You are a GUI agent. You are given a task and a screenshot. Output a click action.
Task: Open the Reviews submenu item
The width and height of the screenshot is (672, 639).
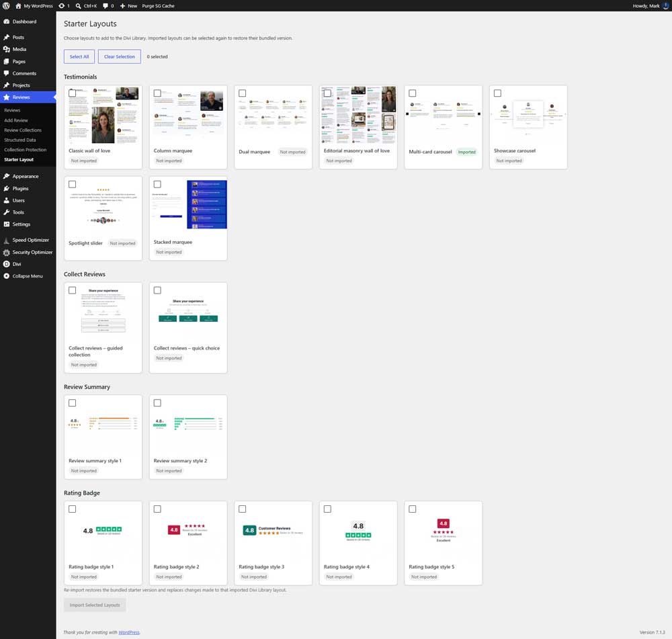point(12,110)
